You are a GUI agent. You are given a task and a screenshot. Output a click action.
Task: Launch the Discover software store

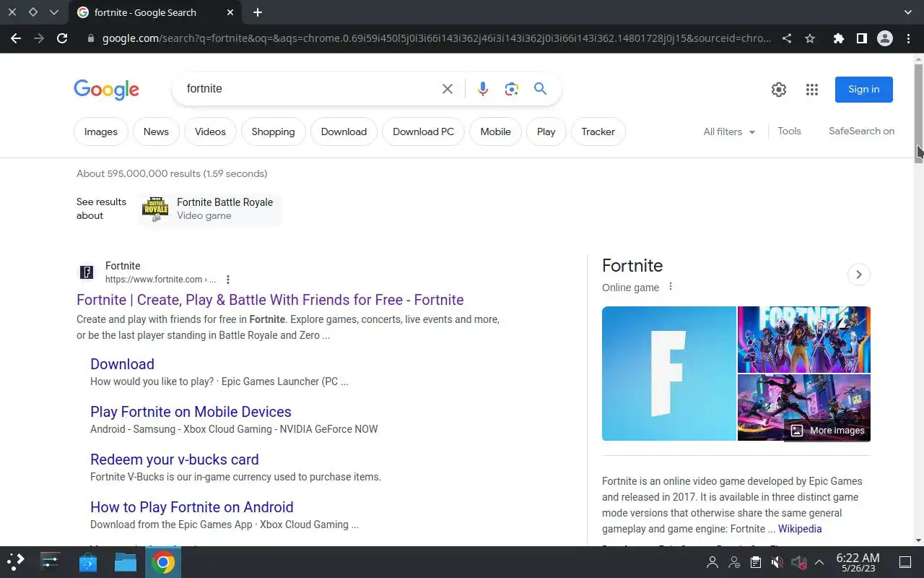pos(88,561)
